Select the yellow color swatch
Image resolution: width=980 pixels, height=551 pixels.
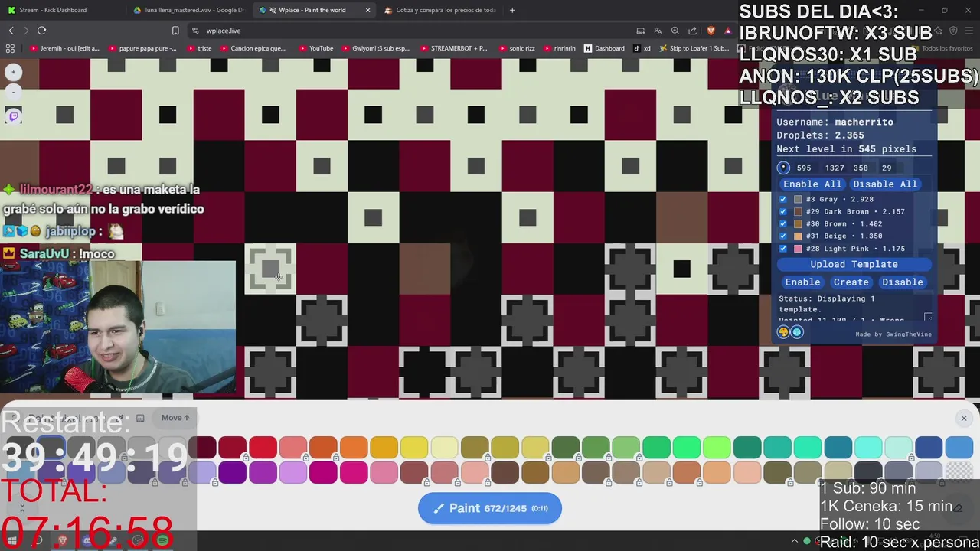coord(414,447)
